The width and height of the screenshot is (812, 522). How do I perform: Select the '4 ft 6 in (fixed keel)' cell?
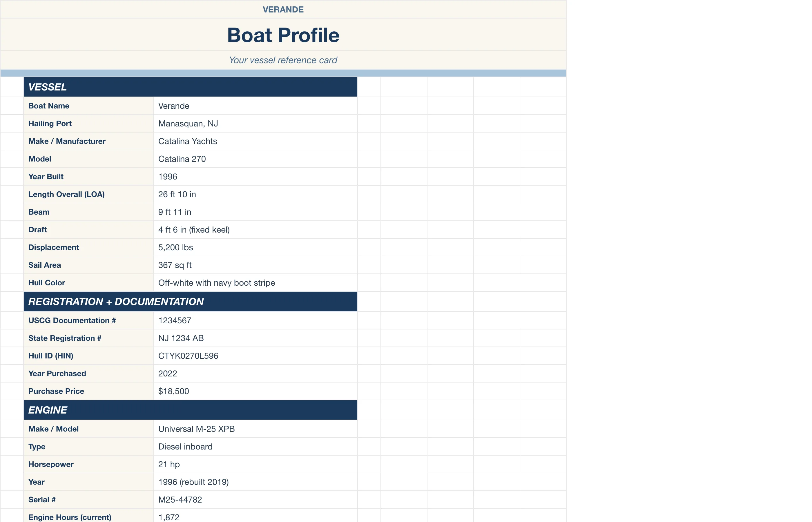[255, 229]
